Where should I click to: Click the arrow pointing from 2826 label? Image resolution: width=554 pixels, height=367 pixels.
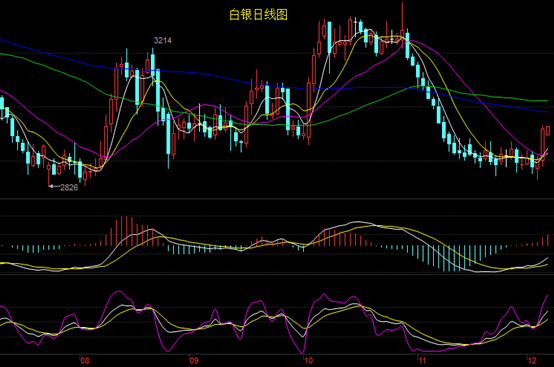click(54, 186)
